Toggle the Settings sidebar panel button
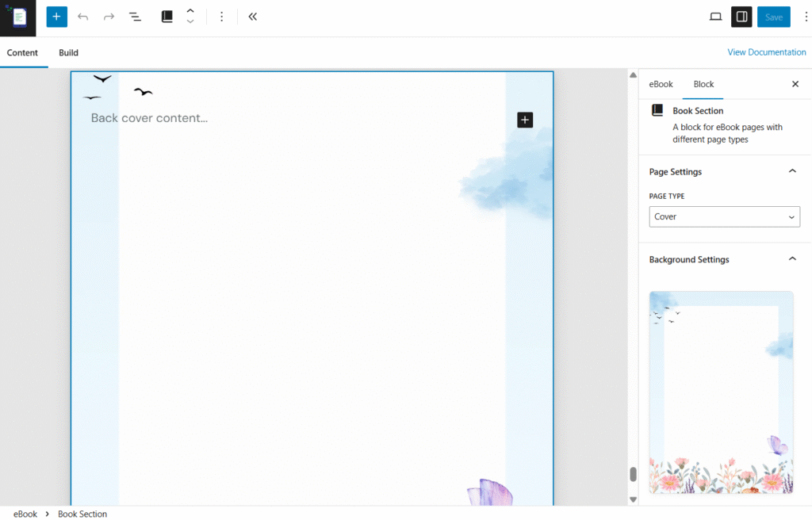Viewport: 812px width, 520px height. point(741,17)
